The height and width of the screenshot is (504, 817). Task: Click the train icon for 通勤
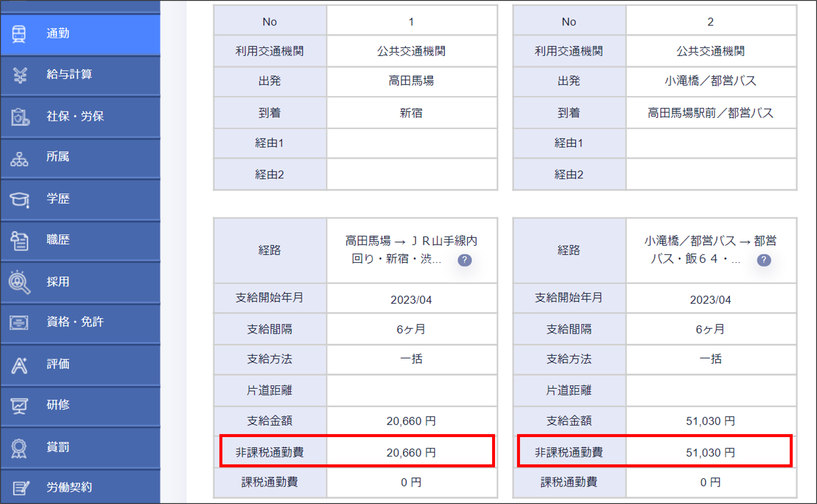click(19, 34)
